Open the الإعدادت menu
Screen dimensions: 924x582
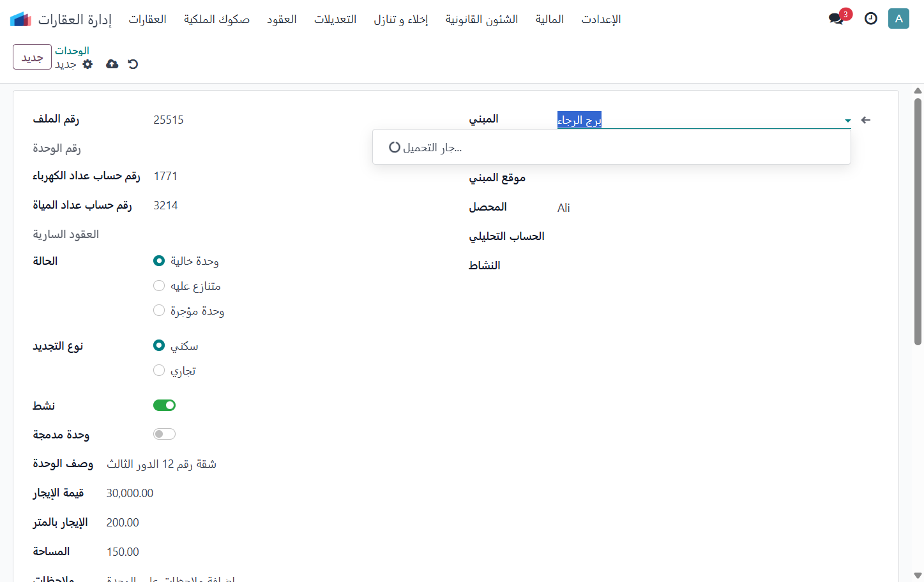(x=601, y=19)
